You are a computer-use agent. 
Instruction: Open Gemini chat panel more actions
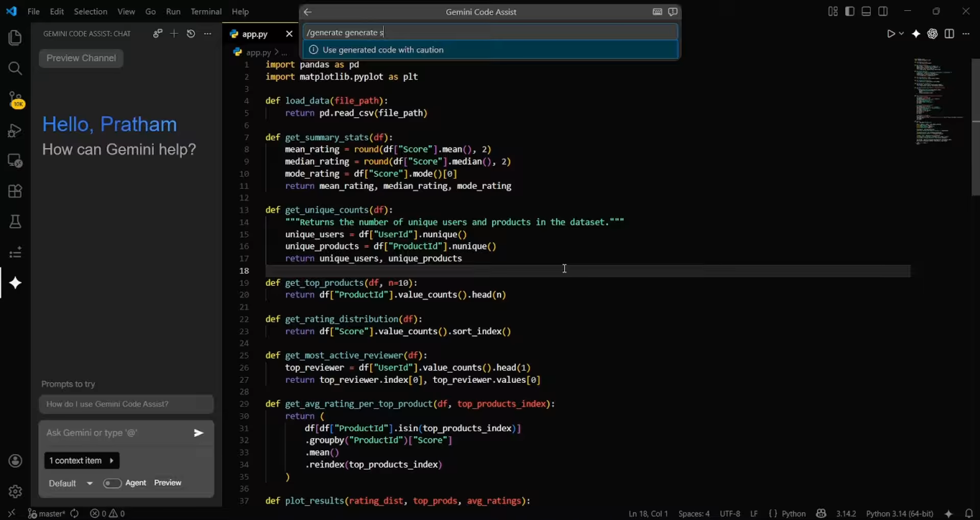point(207,34)
